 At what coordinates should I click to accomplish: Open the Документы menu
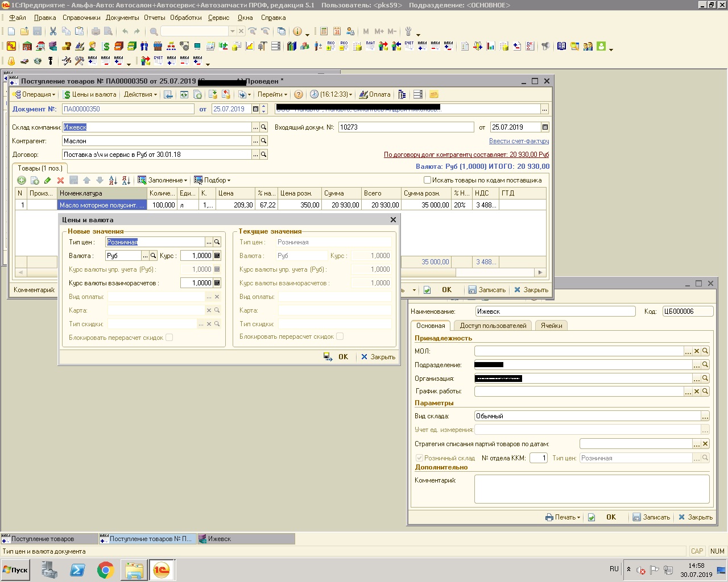tap(122, 18)
